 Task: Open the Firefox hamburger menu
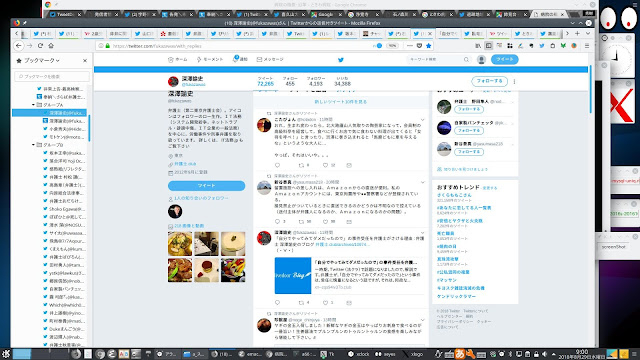coord(587,46)
